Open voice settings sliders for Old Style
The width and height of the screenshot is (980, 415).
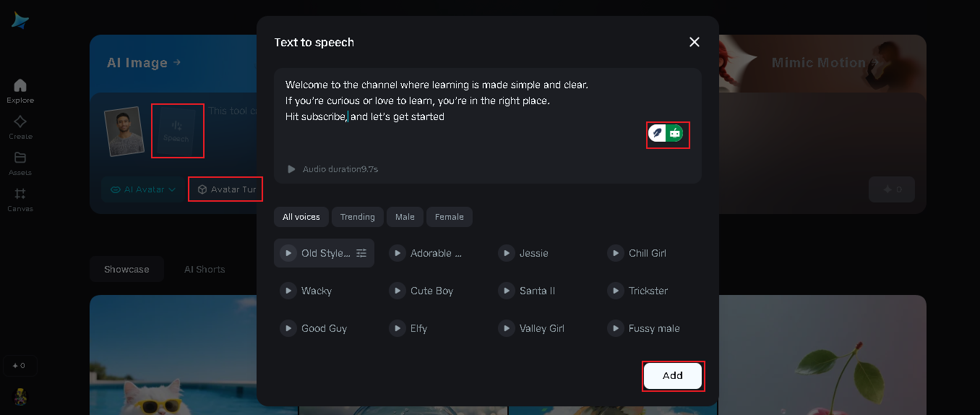pyautogui.click(x=361, y=253)
